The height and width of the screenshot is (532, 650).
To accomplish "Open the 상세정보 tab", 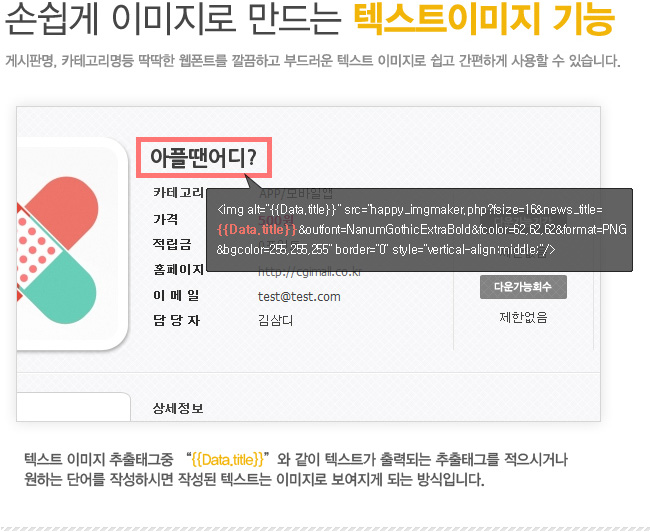I will point(178,408).
